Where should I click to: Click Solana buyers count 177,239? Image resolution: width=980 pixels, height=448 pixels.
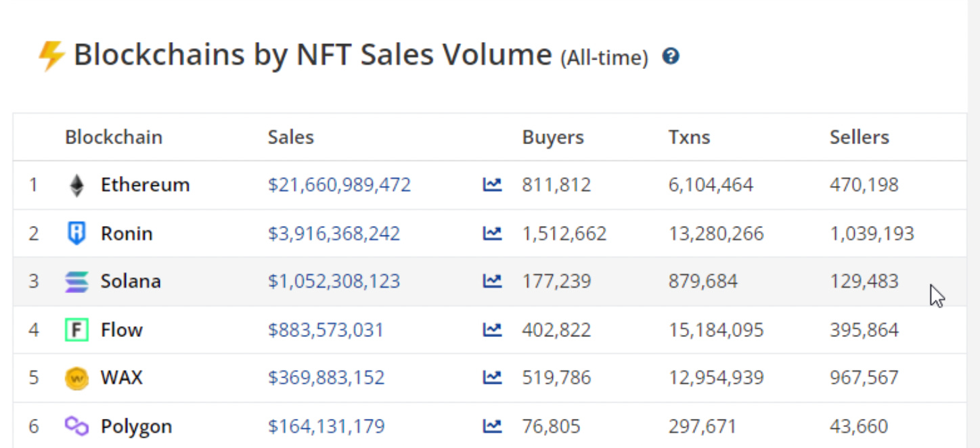point(556,281)
